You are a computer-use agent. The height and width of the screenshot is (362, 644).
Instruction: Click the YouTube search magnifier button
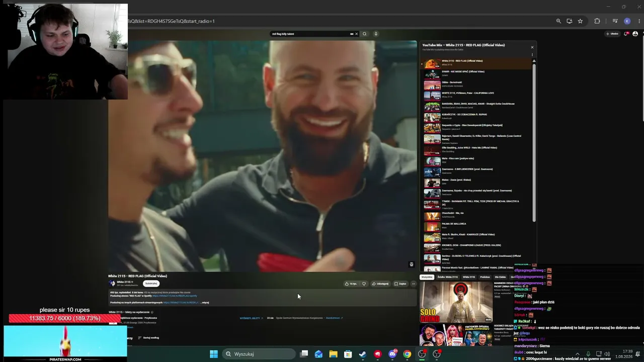[365, 34]
